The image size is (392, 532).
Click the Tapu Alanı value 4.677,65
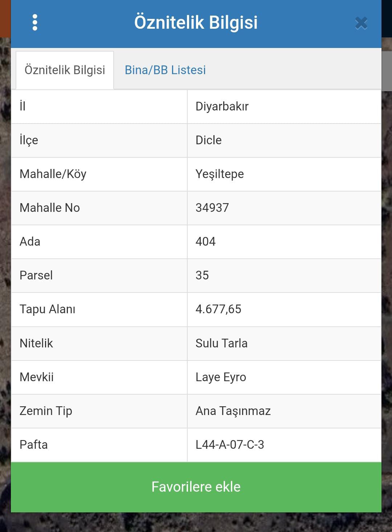pyautogui.click(x=219, y=309)
